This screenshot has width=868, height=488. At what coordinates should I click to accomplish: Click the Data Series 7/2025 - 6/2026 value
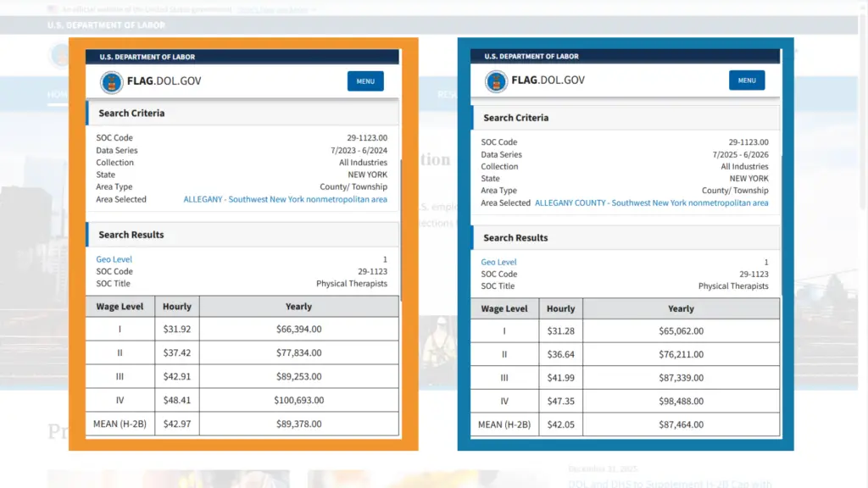tap(743, 154)
